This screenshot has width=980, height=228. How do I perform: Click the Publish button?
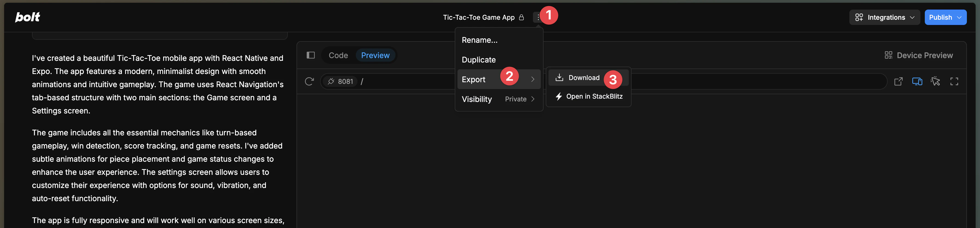tap(945, 18)
